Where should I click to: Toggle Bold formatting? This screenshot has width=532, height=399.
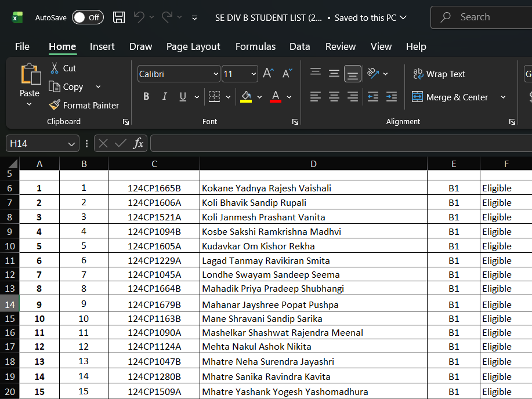point(146,97)
